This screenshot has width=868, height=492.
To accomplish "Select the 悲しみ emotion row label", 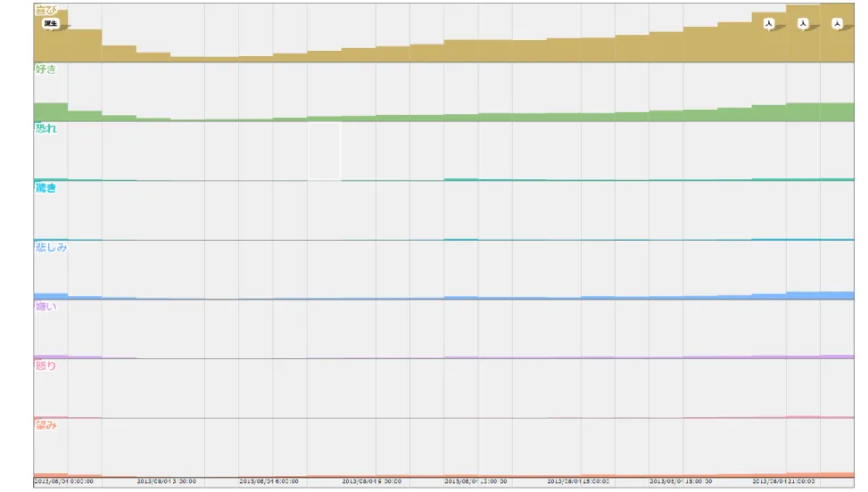I will coord(51,247).
